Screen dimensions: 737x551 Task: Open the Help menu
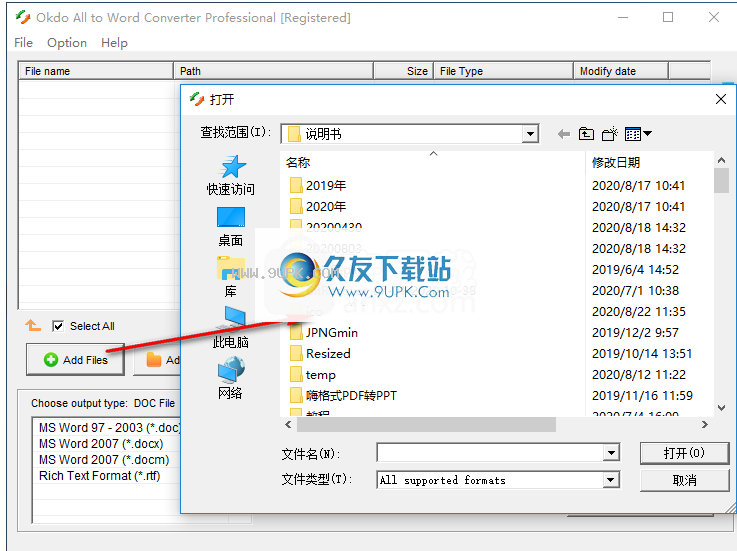point(114,43)
